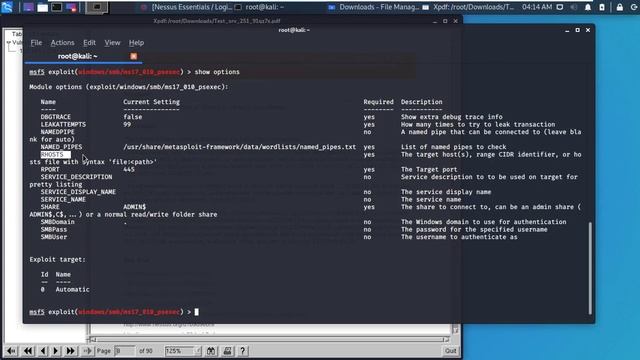The image size is (640, 360).
Task: Open the Xpdf 125% zoom dropdown
Action: 183,351
